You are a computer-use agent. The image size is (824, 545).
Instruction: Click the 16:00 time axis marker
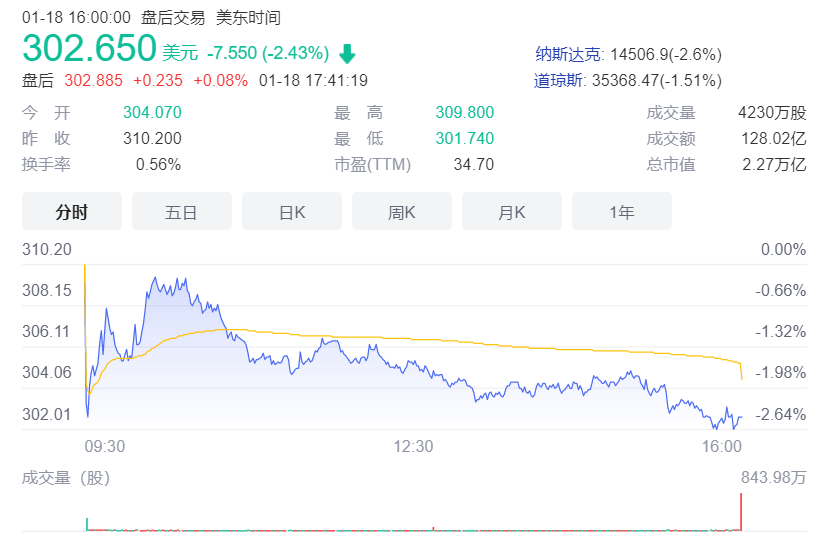pos(720,446)
